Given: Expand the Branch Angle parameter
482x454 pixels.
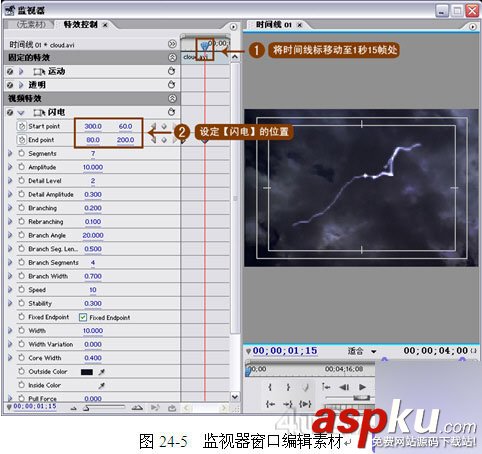Looking at the screenshot, I should click(x=10, y=235).
